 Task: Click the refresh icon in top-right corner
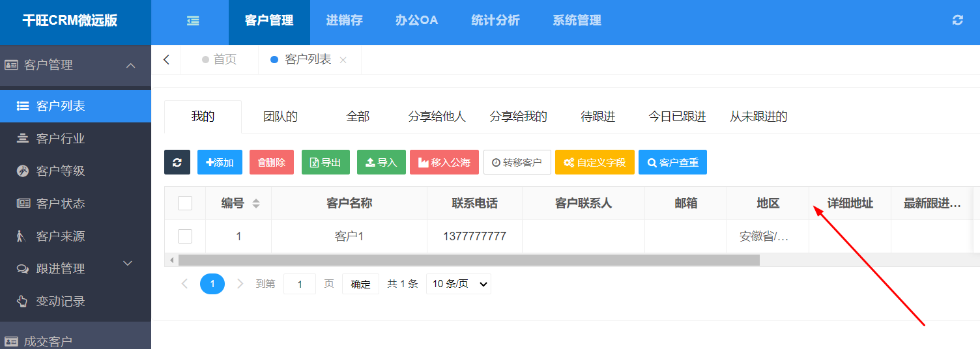click(x=957, y=20)
